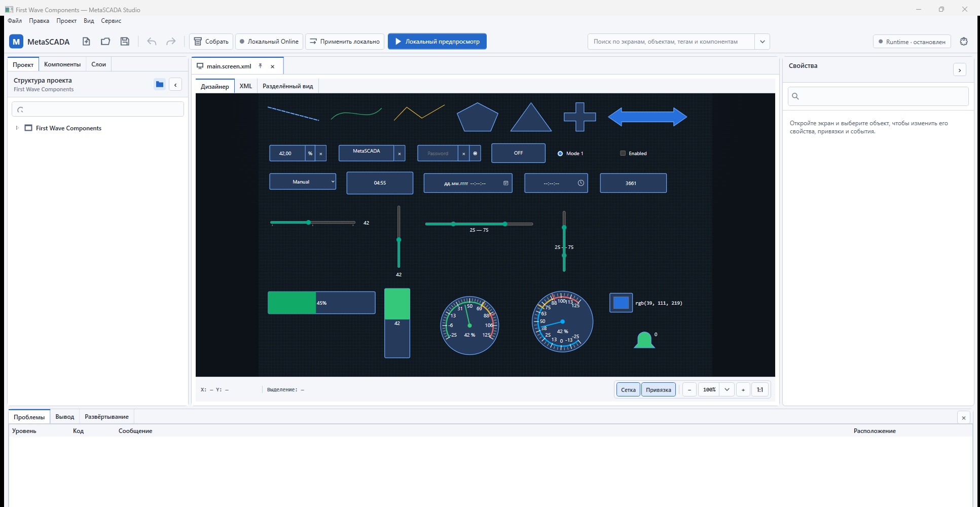
Task: Select the pentagon shape on canvas
Action: pos(478,117)
